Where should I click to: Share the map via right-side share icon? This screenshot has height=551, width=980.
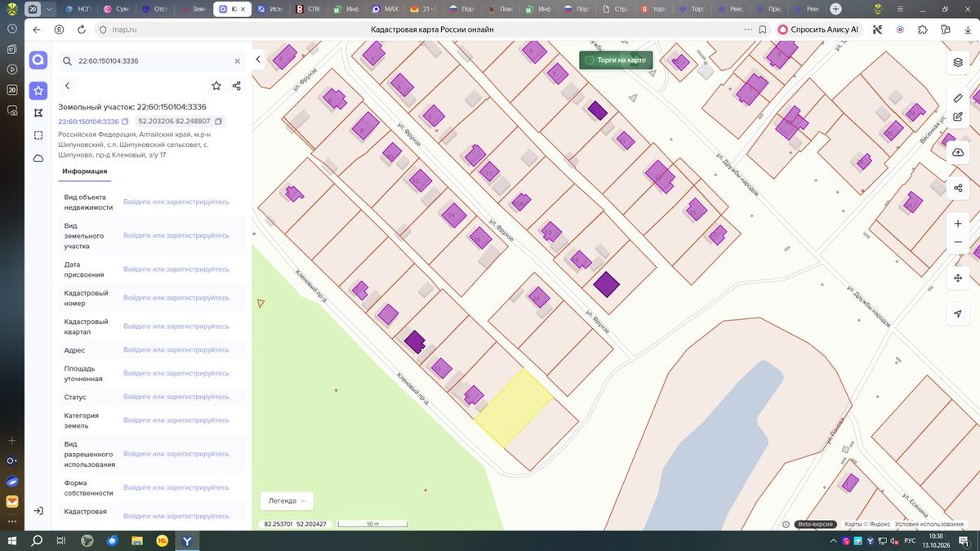[x=958, y=189]
